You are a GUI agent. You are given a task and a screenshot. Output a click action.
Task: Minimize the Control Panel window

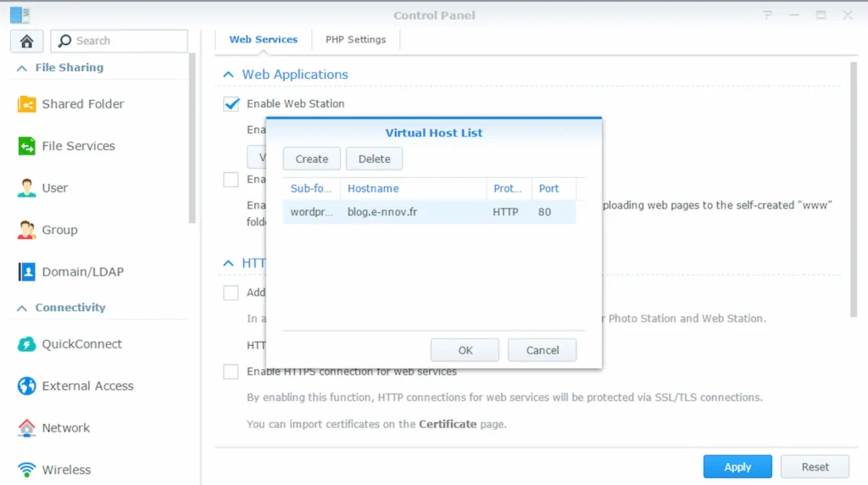794,15
